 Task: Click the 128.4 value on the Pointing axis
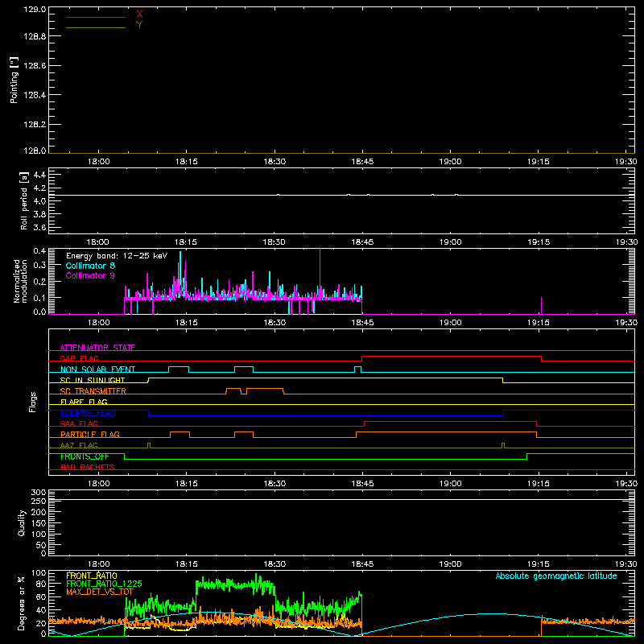(35, 95)
